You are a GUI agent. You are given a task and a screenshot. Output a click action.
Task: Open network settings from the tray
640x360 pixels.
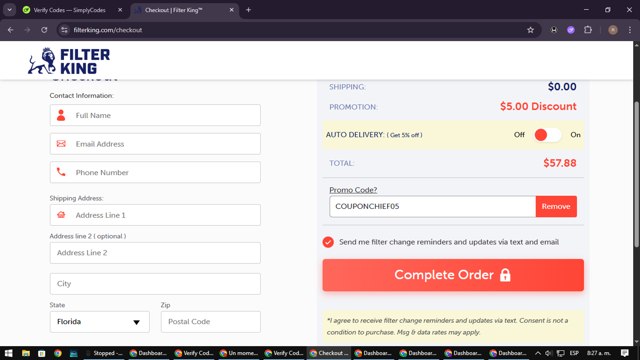(560, 353)
